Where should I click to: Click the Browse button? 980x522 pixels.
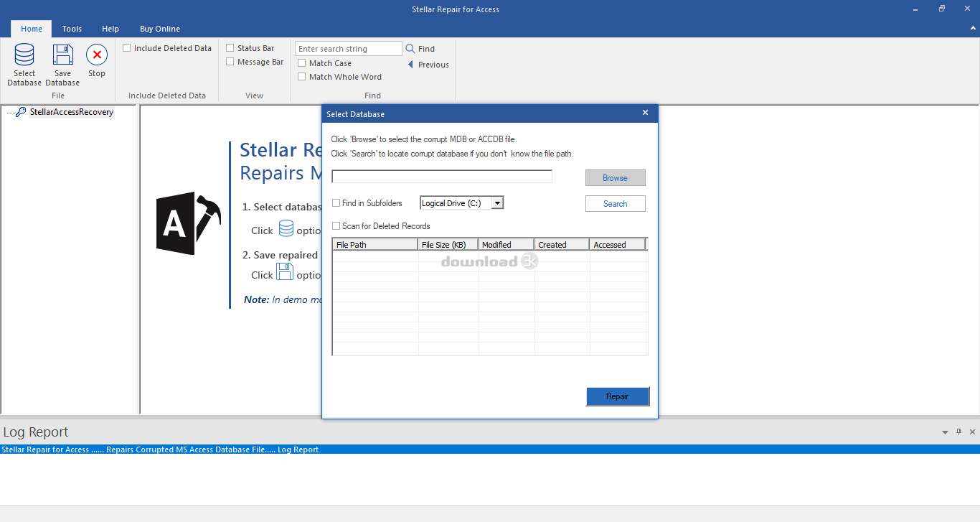(615, 177)
